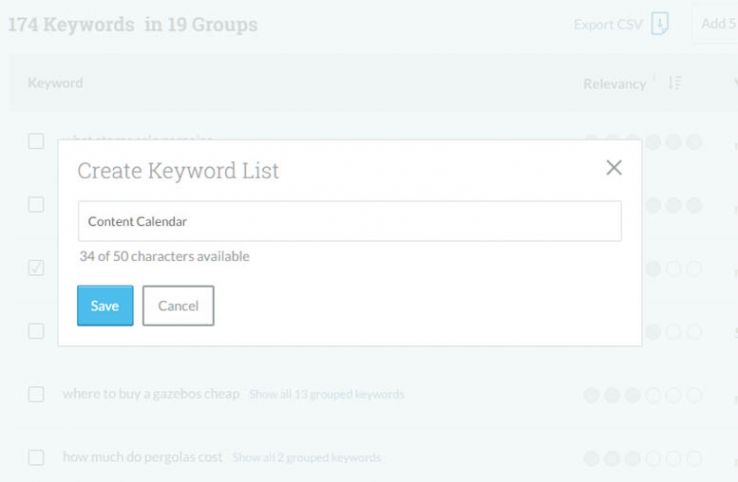The height and width of the screenshot is (482, 738).
Task: Click relevancy dots for gazebos cheap row
Action: (643, 394)
